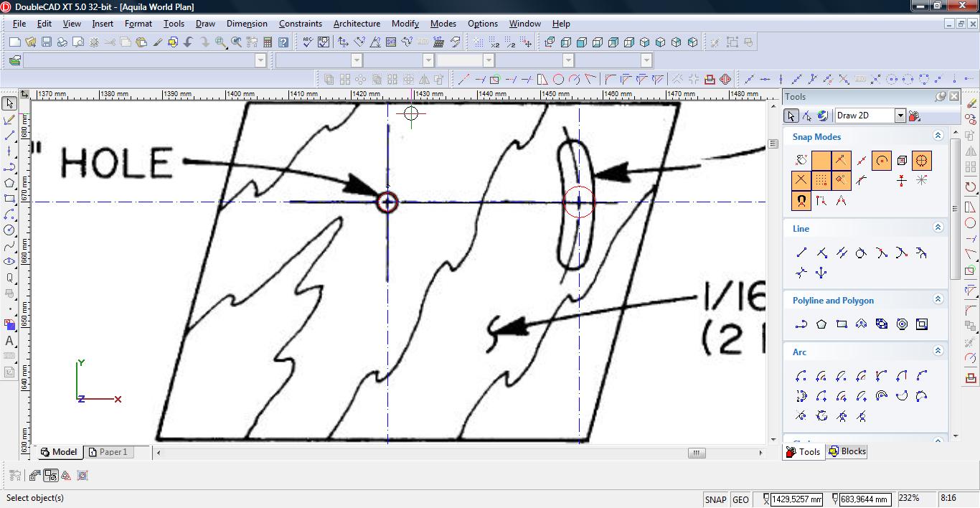The image size is (980, 508).
Task: Switch to the Blocks tab
Action: [847, 451]
